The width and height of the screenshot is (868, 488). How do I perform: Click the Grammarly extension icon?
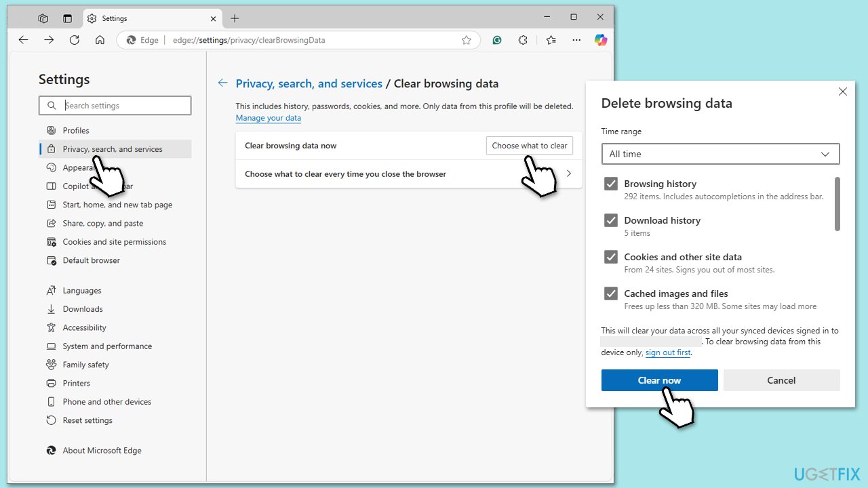[x=497, y=40]
